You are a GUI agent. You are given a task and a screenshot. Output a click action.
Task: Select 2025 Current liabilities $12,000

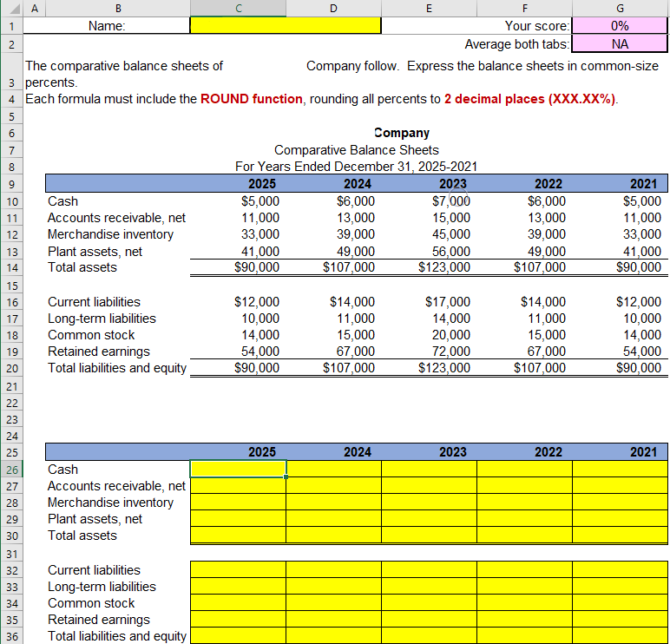tap(256, 302)
